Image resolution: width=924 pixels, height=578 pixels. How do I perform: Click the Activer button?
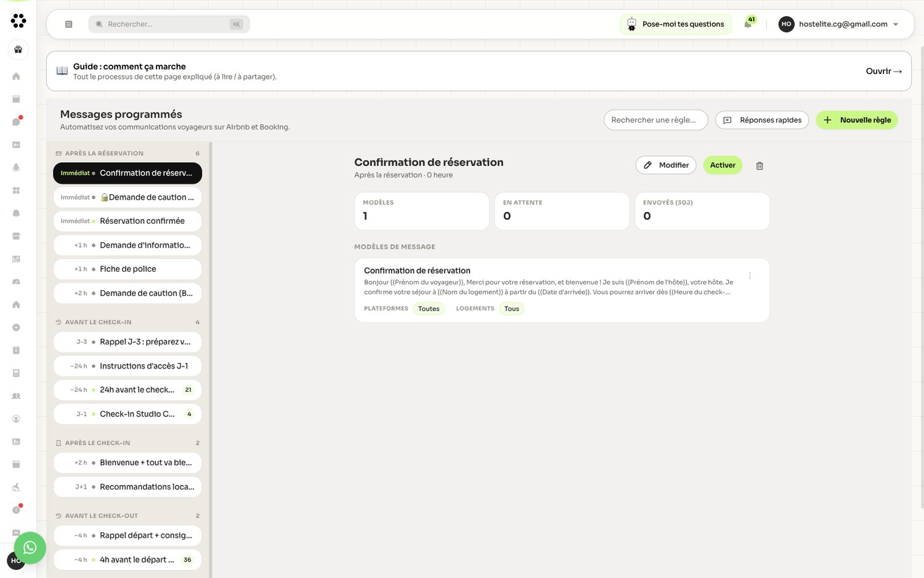point(723,165)
